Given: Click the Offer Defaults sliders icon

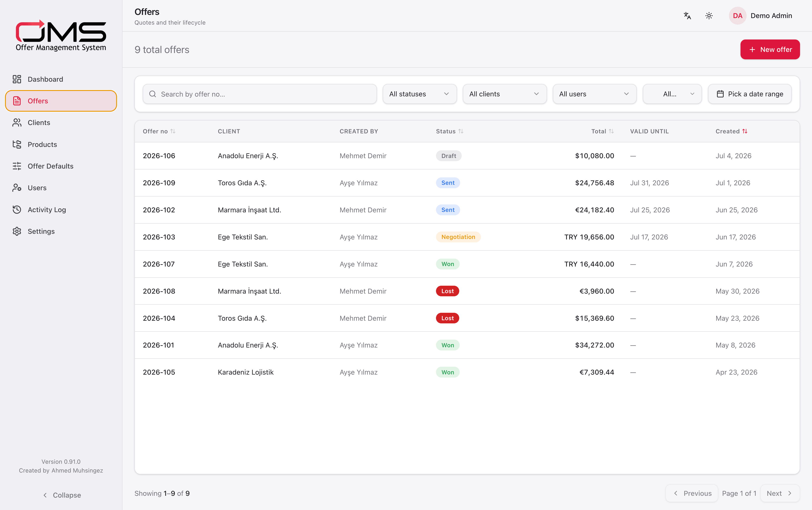Looking at the screenshot, I should (x=17, y=166).
